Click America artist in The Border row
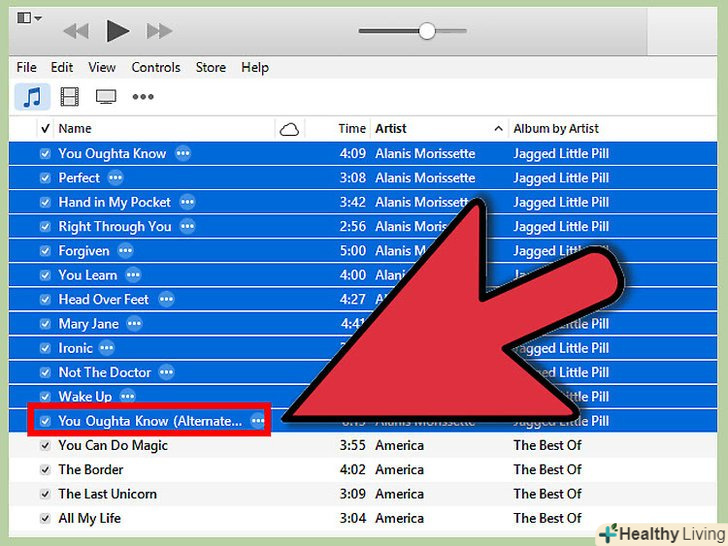 (399, 470)
